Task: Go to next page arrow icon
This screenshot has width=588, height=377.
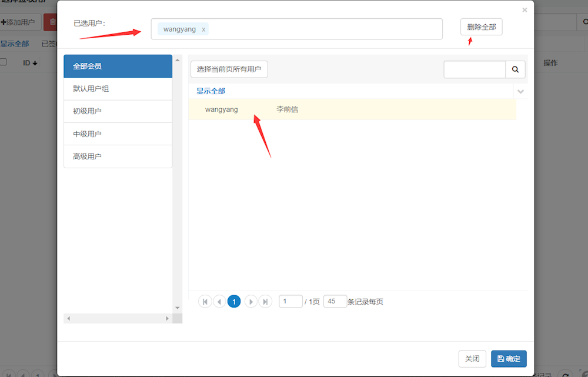Action: tap(250, 302)
